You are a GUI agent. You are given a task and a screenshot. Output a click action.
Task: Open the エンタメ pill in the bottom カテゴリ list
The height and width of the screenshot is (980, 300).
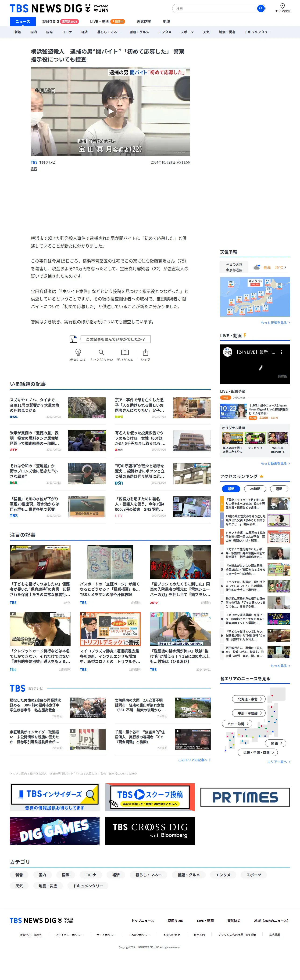(x=223, y=875)
